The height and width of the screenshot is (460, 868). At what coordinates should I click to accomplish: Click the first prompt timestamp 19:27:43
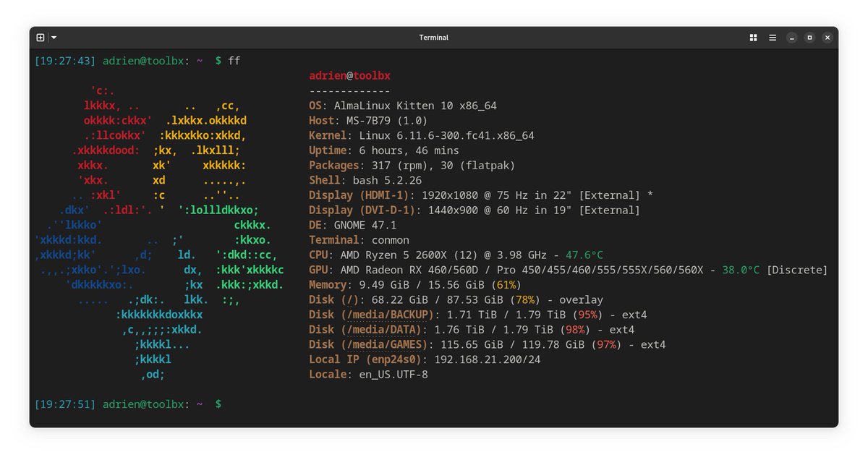pyautogui.click(x=65, y=61)
